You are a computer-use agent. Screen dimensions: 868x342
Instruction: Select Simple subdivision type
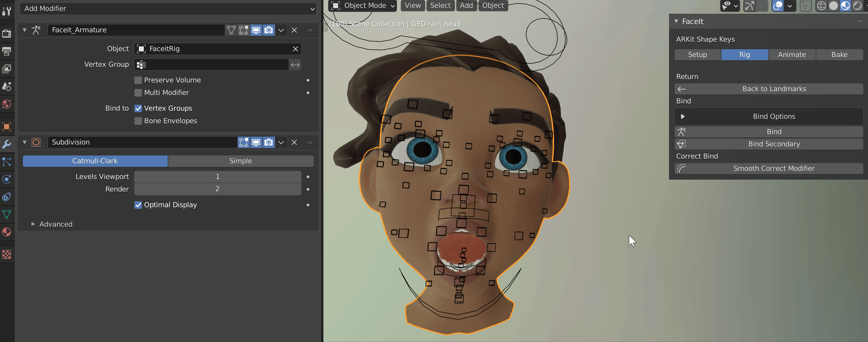pos(241,161)
